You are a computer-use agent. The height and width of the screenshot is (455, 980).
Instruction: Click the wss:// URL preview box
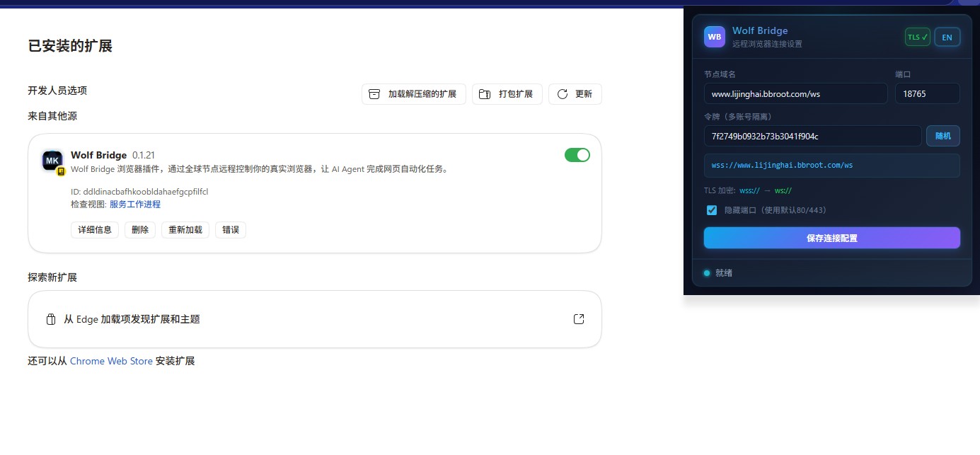click(x=832, y=166)
